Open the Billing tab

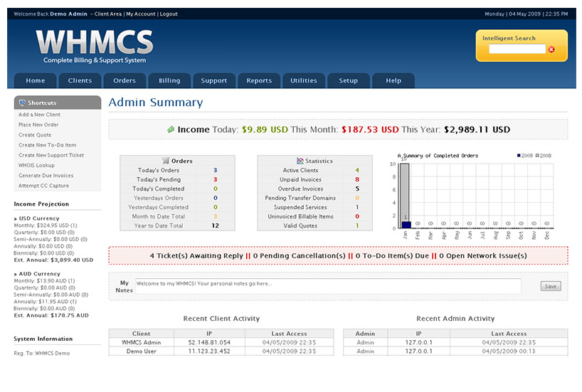tap(169, 80)
